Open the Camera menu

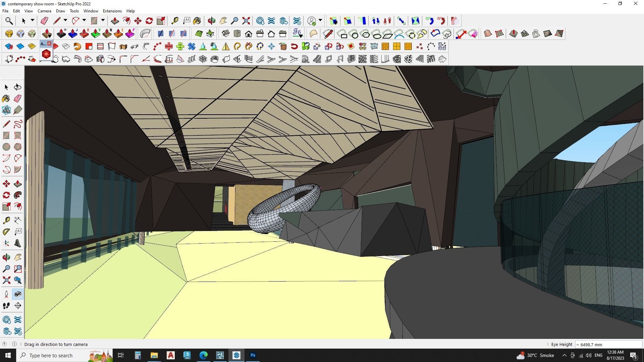point(44,11)
